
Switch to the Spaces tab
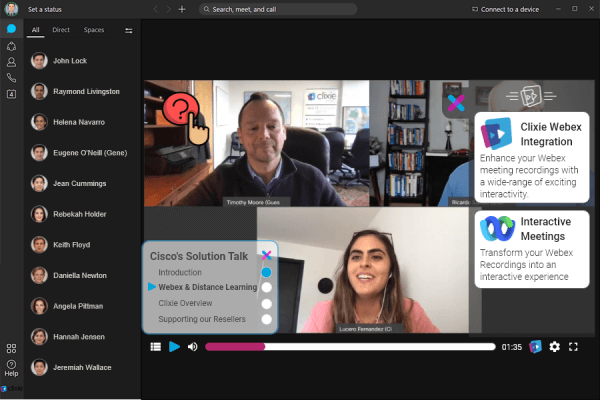point(94,30)
